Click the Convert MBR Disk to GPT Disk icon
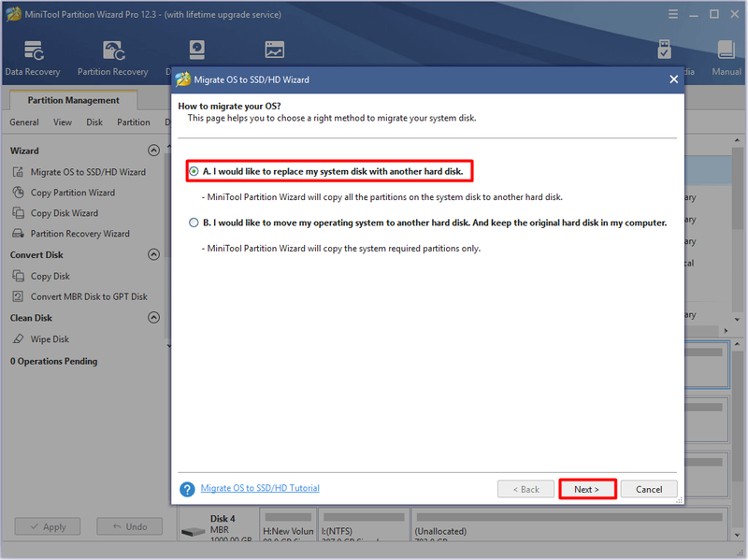 point(18,296)
